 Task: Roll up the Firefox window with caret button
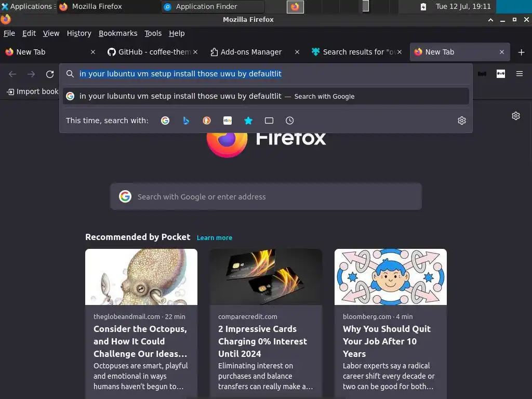click(490, 20)
